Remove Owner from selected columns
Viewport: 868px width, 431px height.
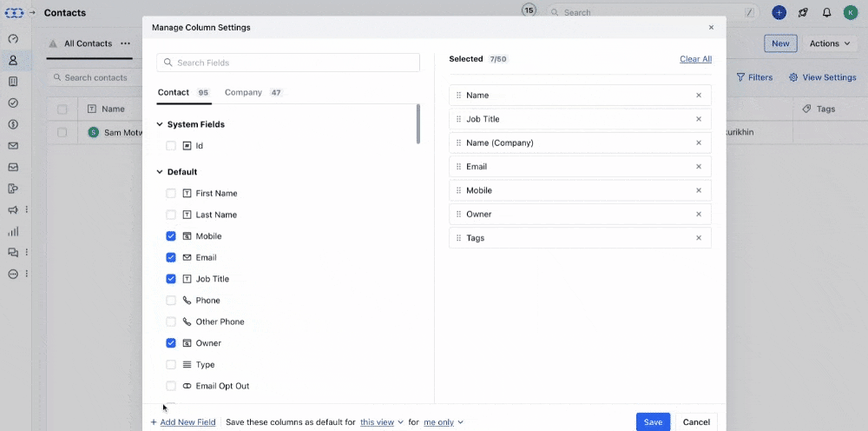click(699, 215)
